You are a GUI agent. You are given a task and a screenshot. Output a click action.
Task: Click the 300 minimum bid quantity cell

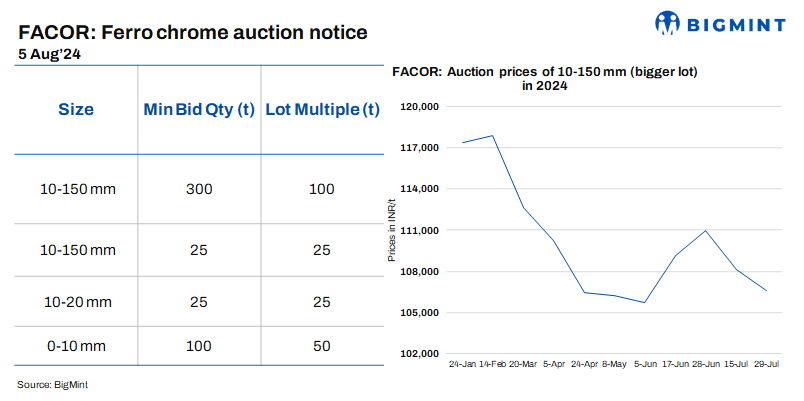click(x=198, y=189)
